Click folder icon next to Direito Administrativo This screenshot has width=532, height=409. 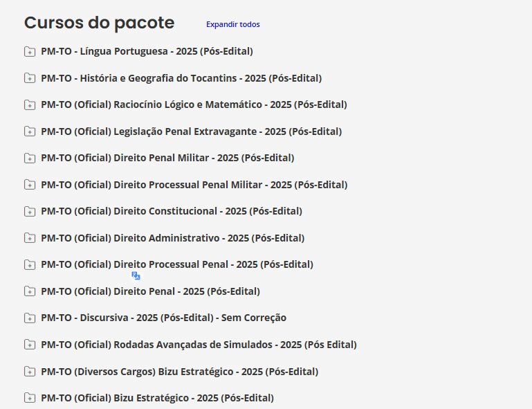(x=30, y=238)
